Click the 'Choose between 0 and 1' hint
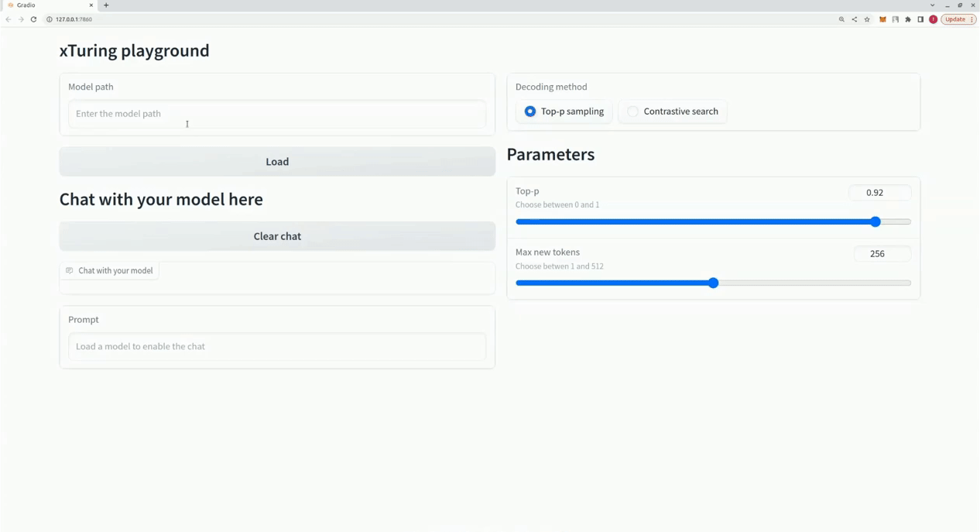The width and height of the screenshot is (980, 532). coord(557,205)
